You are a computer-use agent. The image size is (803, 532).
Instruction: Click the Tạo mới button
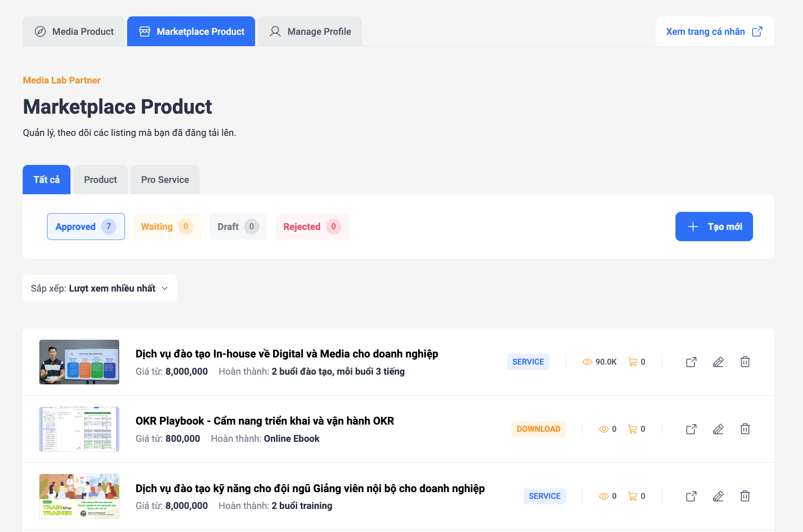[x=714, y=227]
